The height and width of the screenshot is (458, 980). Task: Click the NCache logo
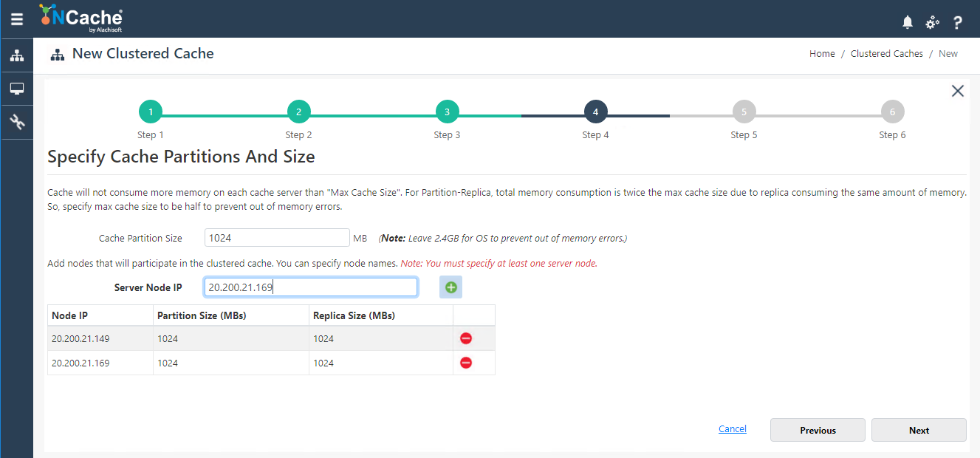pyautogui.click(x=81, y=18)
